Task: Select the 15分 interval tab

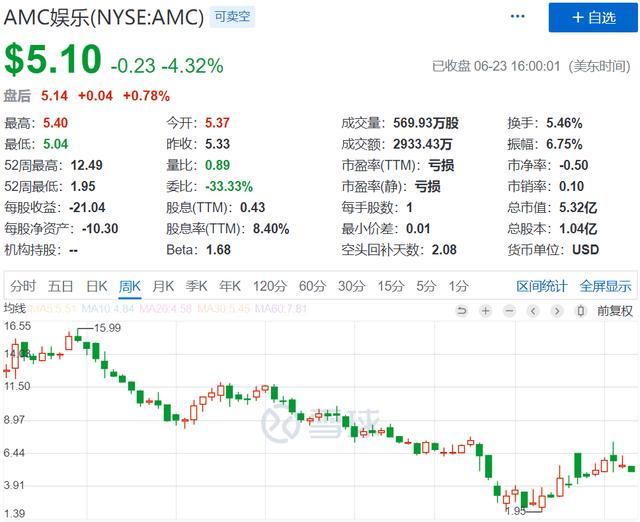Action: click(x=391, y=286)
